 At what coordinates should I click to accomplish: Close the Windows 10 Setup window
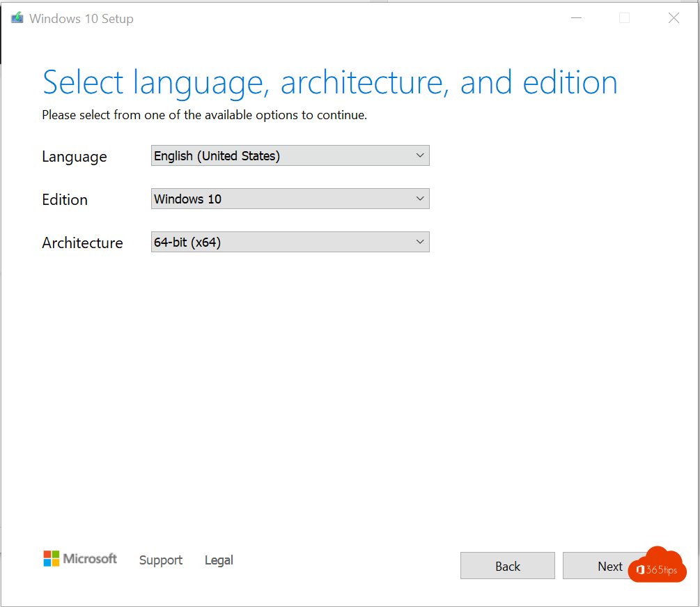coord(674,18)
